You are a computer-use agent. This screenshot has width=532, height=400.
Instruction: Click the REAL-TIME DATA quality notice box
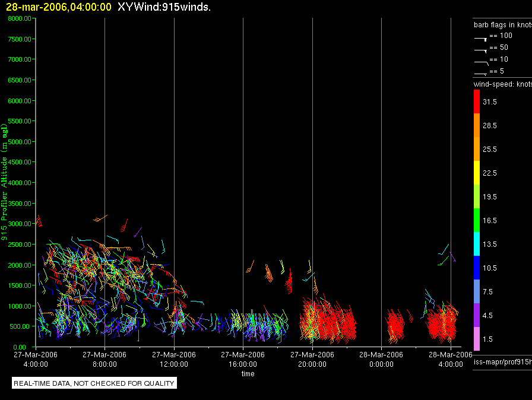pyautogui.click(x=94, y=383)
